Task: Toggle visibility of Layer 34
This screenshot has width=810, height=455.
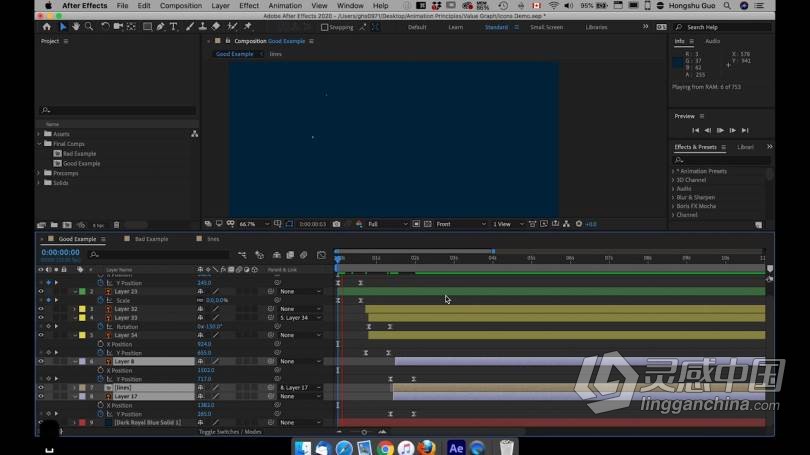Action: pyautogui.click(x=41, y=335)
